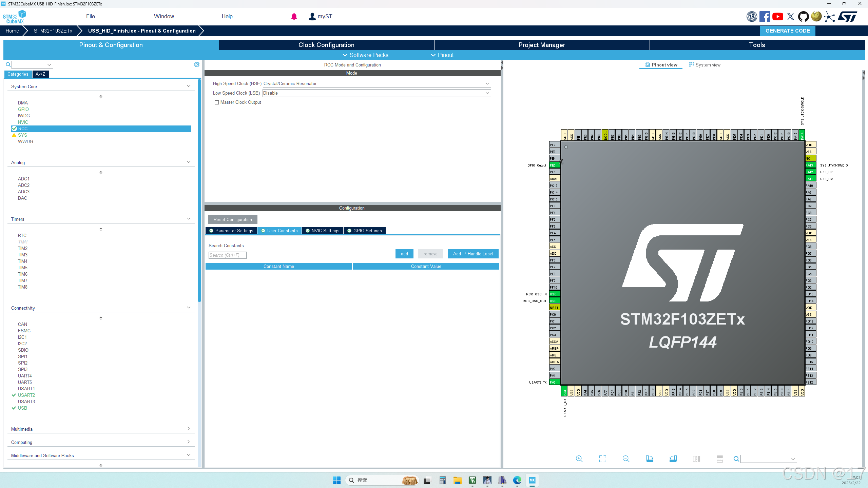This screenshot has width=868, height=488.
Task: Fit the pinout view to screen
Action: pos(602,458)
